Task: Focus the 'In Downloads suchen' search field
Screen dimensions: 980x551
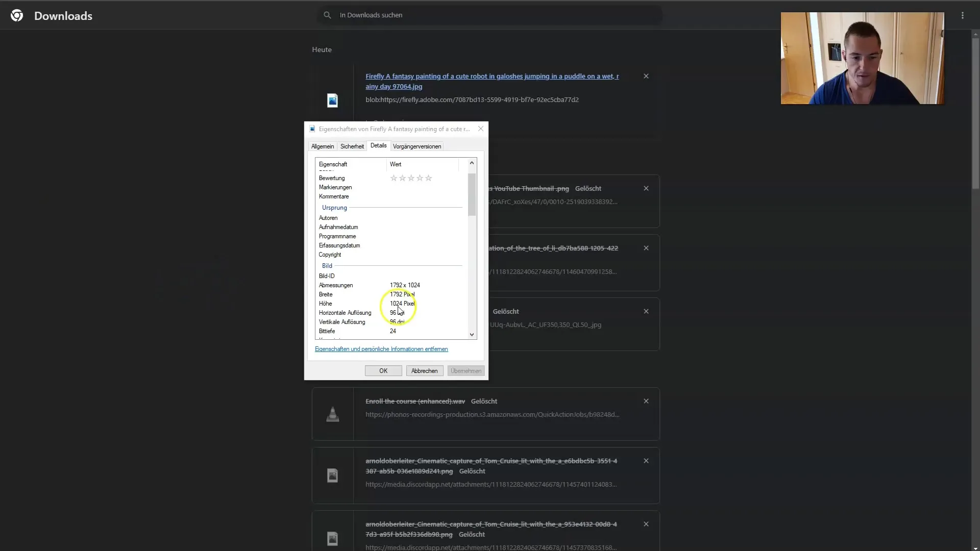Action: 490,15
